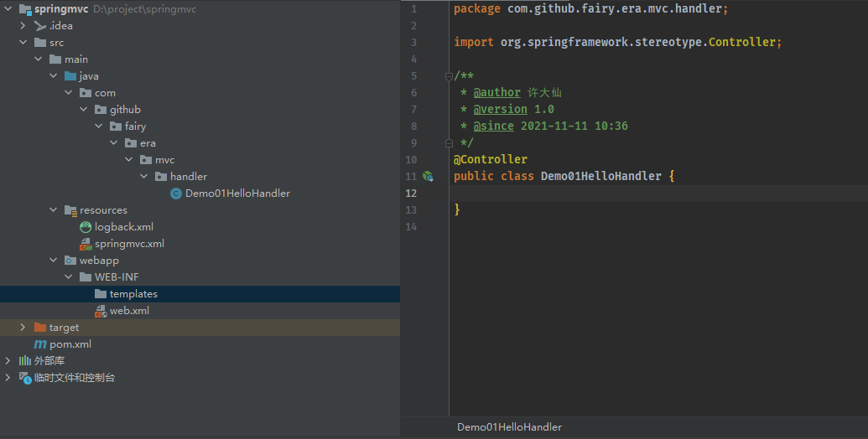This screenshot has width=868, height=439.
Task: Click the WEB-INF folder icon
Action: pos(86,277)
